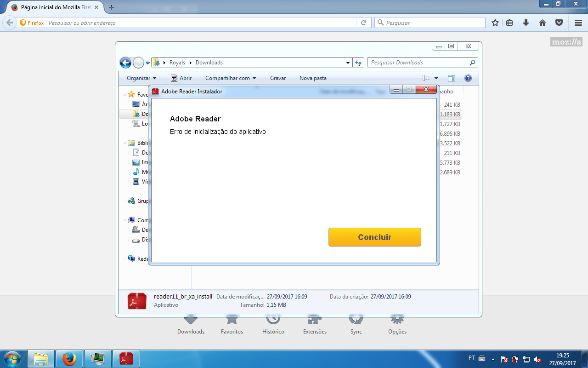
Task: Click the Firefox back button
Action: coord(10,23)
